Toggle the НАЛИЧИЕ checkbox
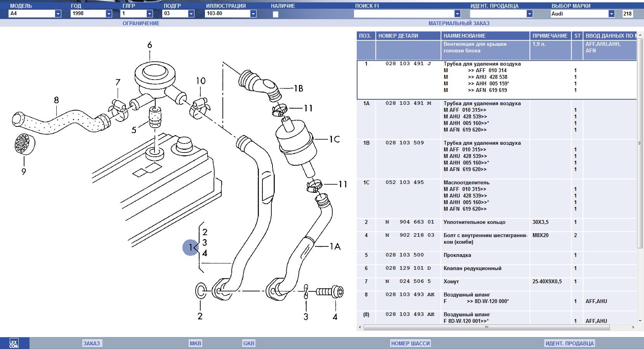 point(276,14)
